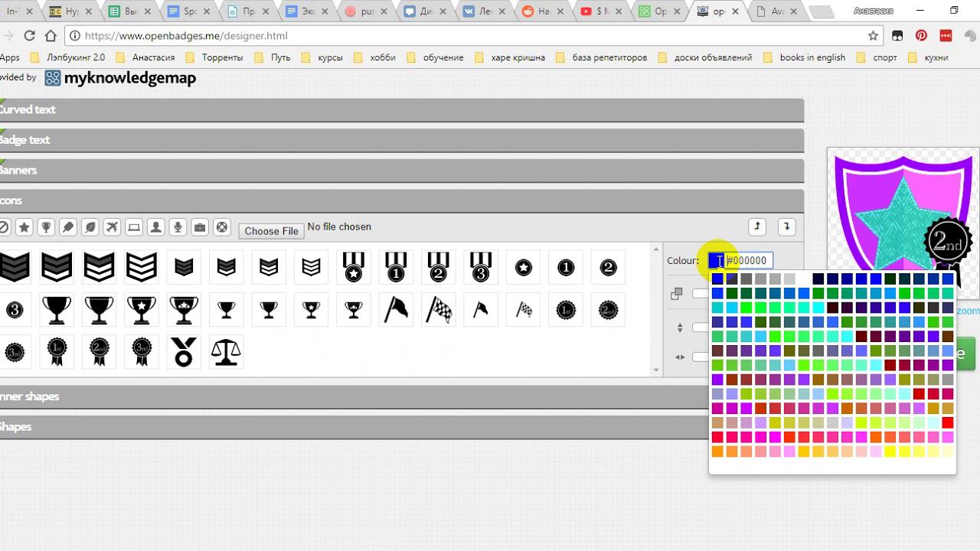Collapse the Icons section
Viewport: 980px width, 551px height.
click(x=400, y=201)
